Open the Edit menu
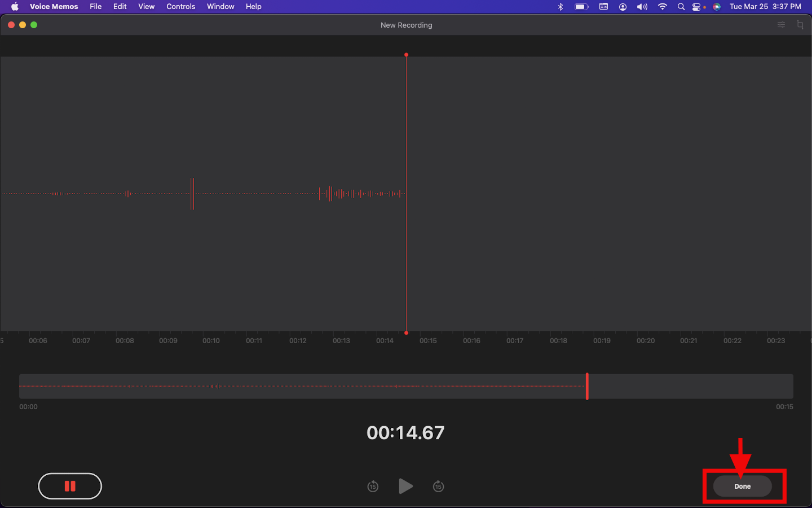 point(120,7)
